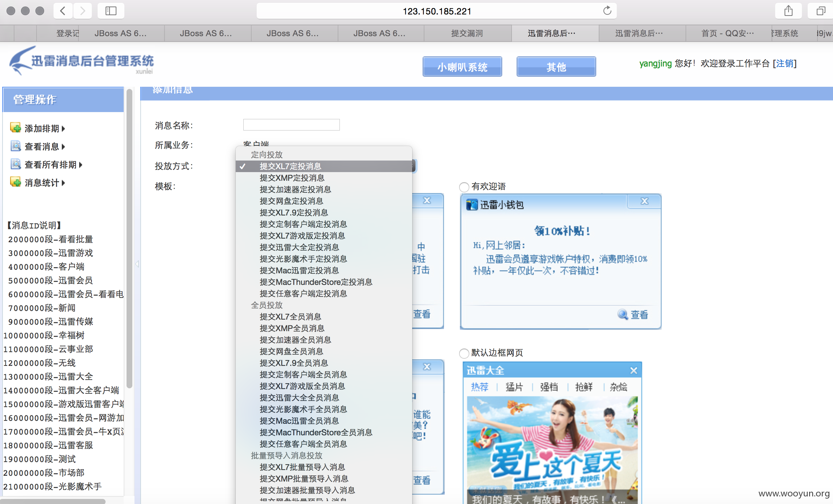
Task: Click the sidebar collapse handle arrow
Action: [137, 264]
